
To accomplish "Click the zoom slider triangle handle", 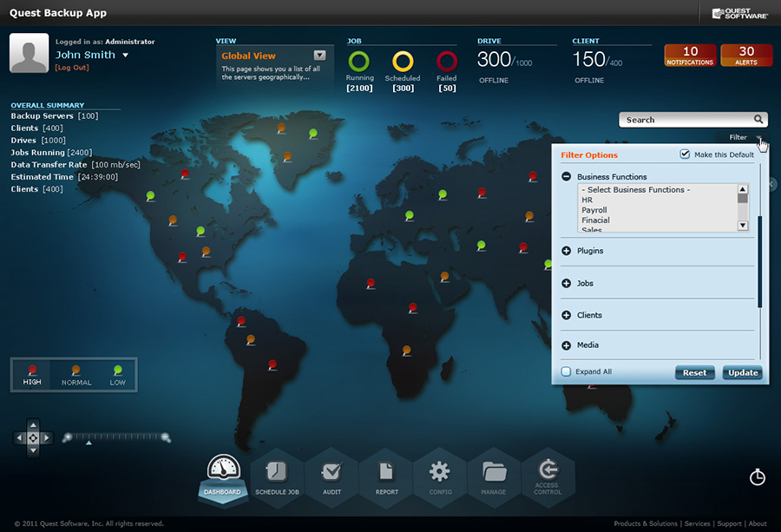I will coord(89,443).
